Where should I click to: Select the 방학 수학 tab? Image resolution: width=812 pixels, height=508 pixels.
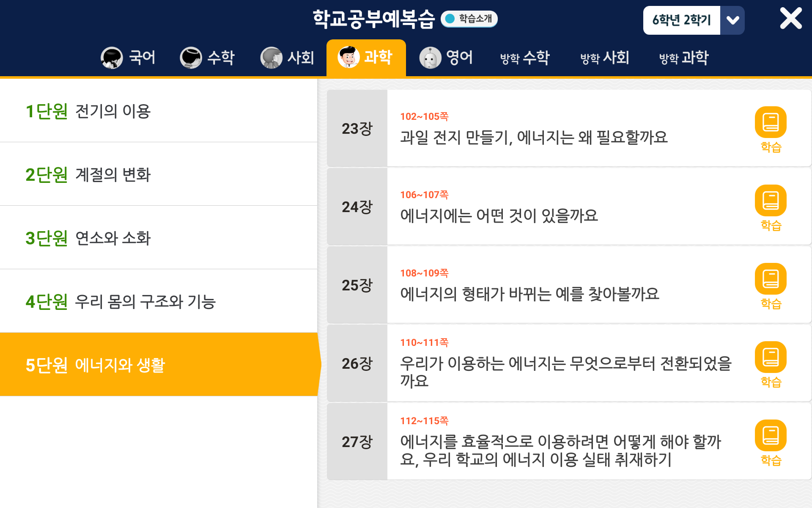coord(524,58)
